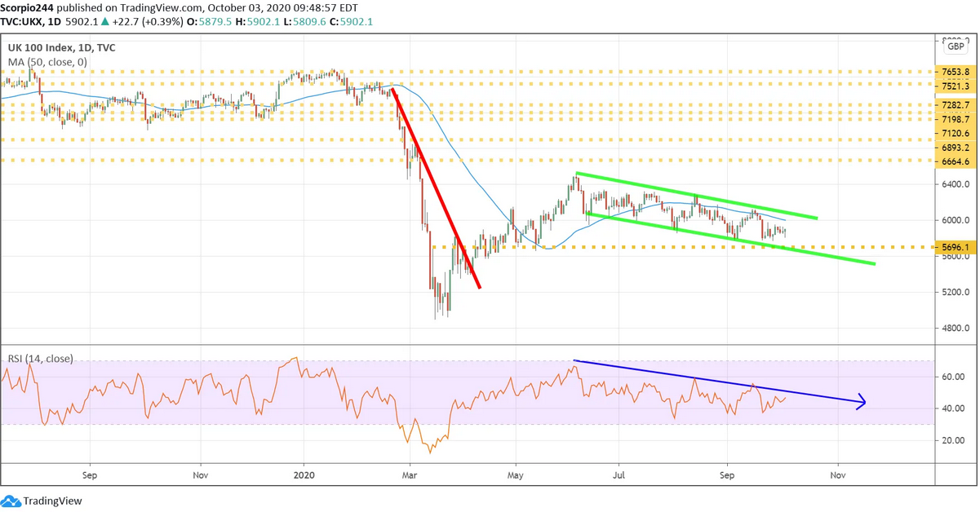Click the 7120.6 price level label
Viewport: 980px width, 512px height.
954,133
